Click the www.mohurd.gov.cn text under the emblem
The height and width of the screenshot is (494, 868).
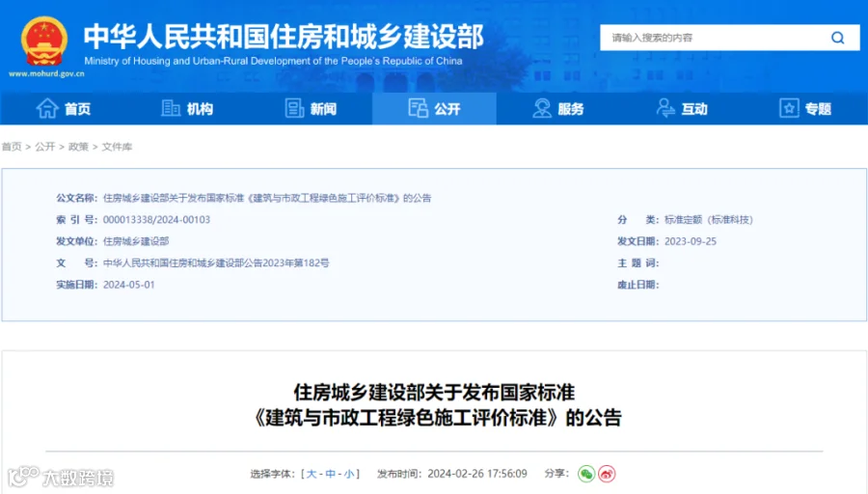46,73
